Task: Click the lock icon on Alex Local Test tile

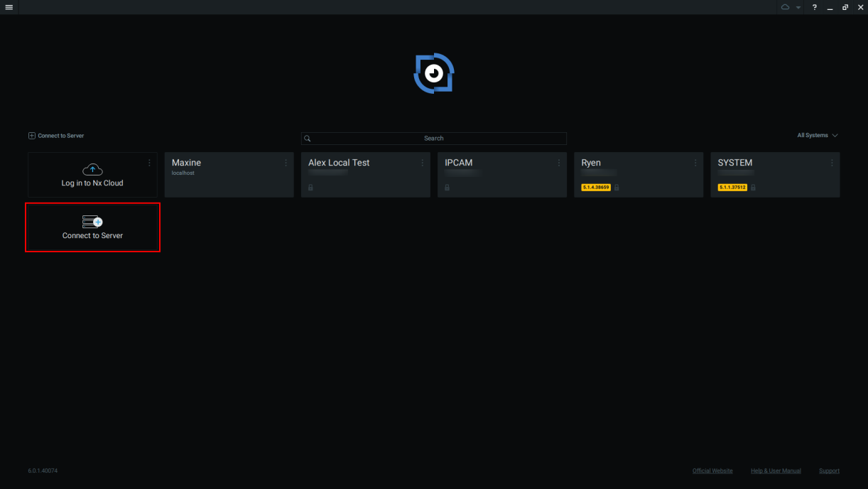Action: pyautogui.click(x=310, y=188)
